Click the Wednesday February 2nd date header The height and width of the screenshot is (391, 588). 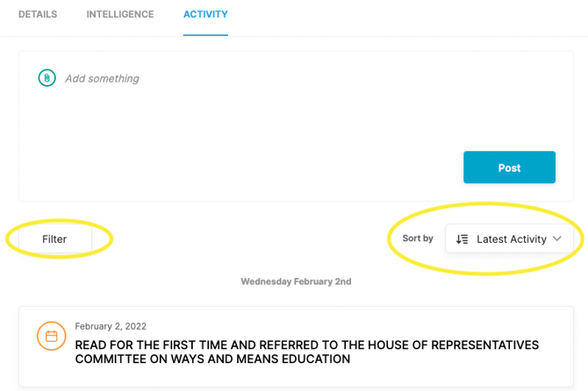coord(296,281)
